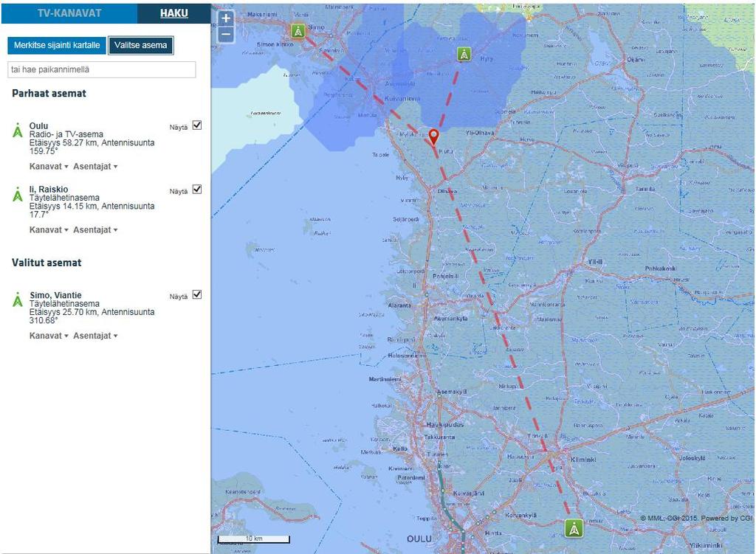Click the red location pin on map

[434, 137]
